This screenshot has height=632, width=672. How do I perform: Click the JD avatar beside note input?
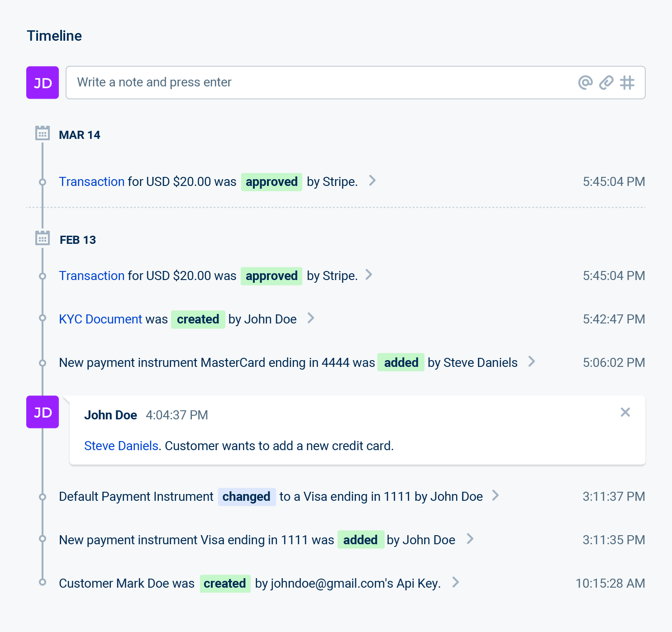(43, 82)
